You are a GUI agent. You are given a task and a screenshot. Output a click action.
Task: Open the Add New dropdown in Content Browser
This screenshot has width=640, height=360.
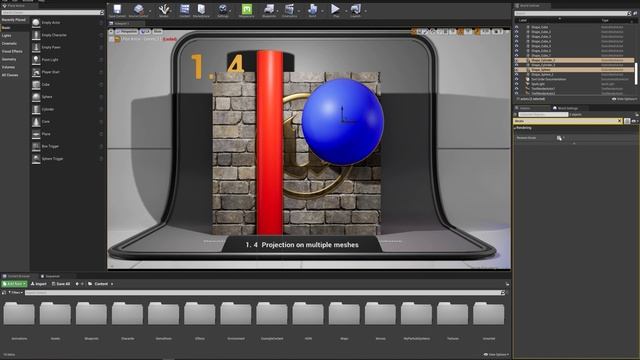tap(14, 284)
